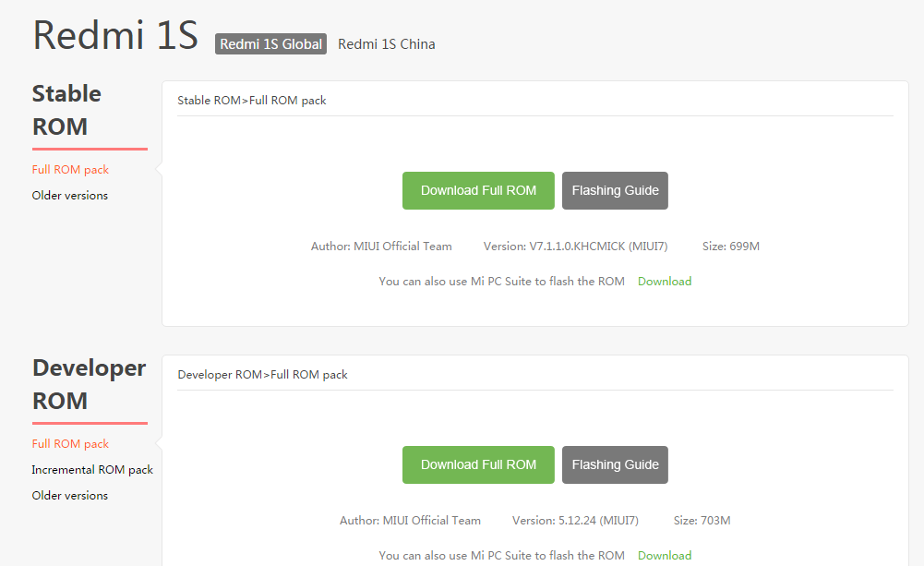Click the 'Stable ROM>Full ROM pack' breadcrumb
This screenshot has height=566, width=924.
[x=252, y=101]
